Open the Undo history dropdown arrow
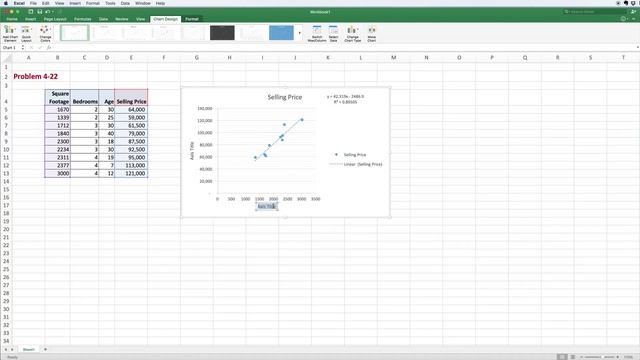 (x=53, y=12)
